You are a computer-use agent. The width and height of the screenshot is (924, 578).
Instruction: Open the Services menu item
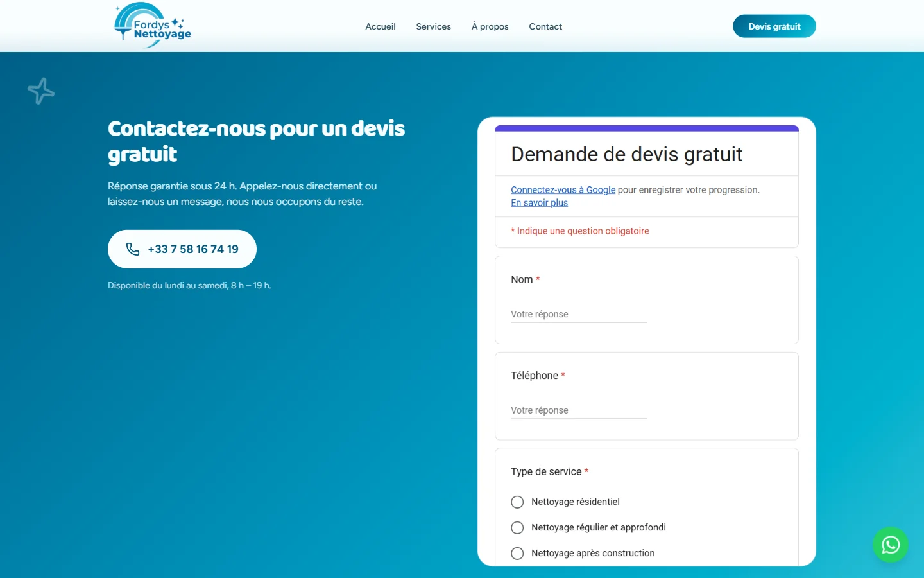pos(434,26)
